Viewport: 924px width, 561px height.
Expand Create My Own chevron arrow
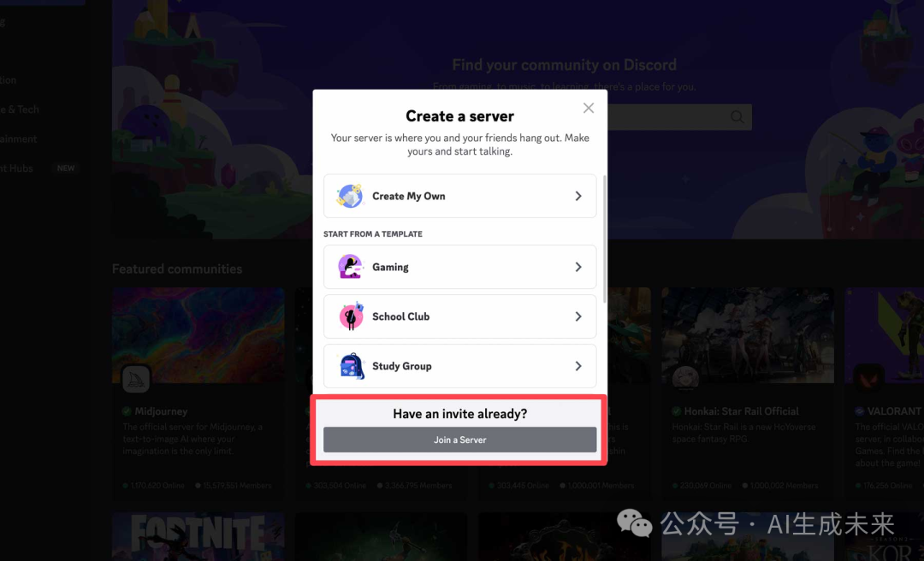[578, 196]
